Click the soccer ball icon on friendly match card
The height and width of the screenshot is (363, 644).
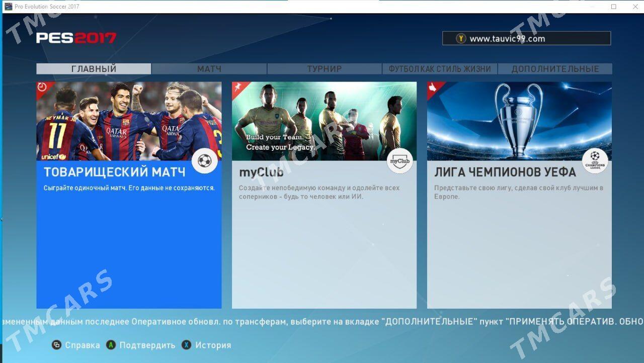click(x=205, y=161)
